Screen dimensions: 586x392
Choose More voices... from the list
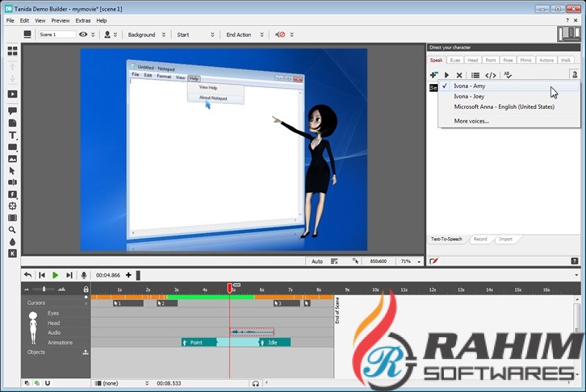471,121
